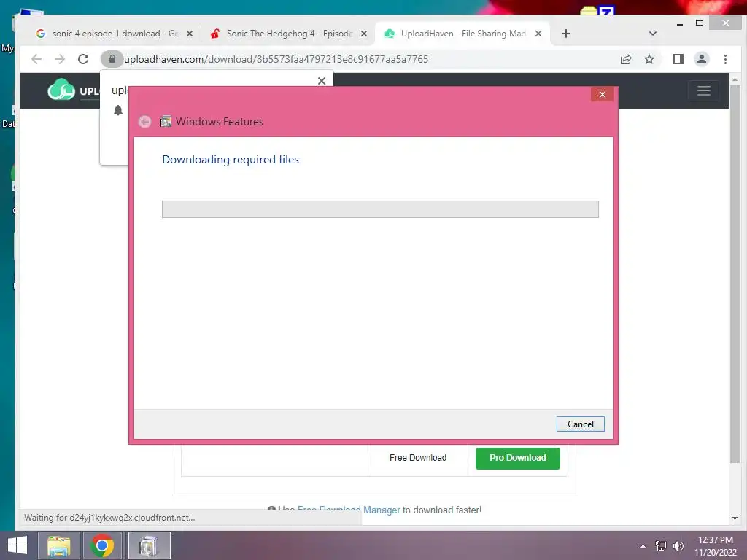Click the Free Download button

click(x=418, y=458)
